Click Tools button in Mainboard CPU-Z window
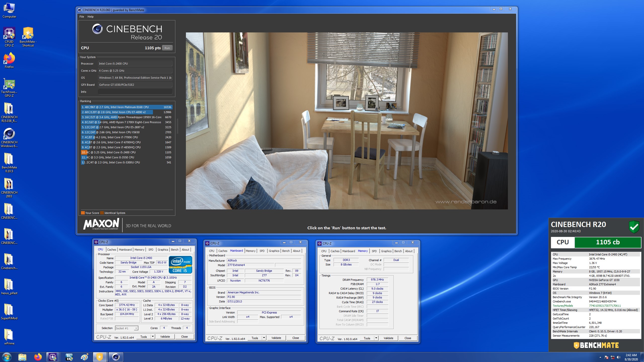 [255, 338]
